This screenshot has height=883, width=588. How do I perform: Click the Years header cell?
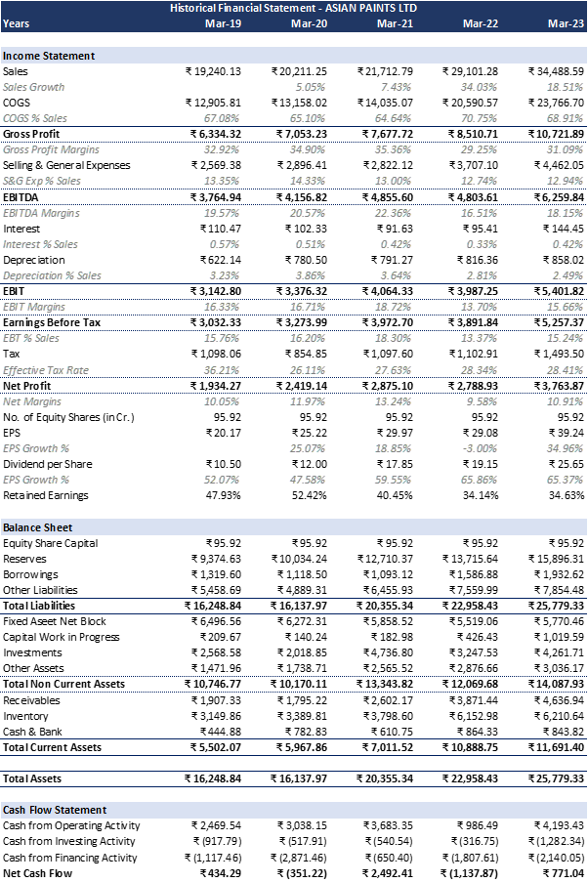17,22
